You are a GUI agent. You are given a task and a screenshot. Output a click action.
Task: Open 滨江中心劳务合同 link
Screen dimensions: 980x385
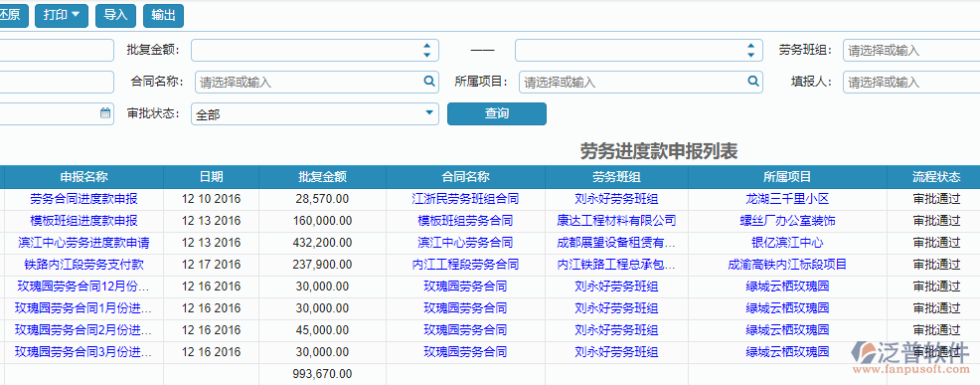[465, 243]
